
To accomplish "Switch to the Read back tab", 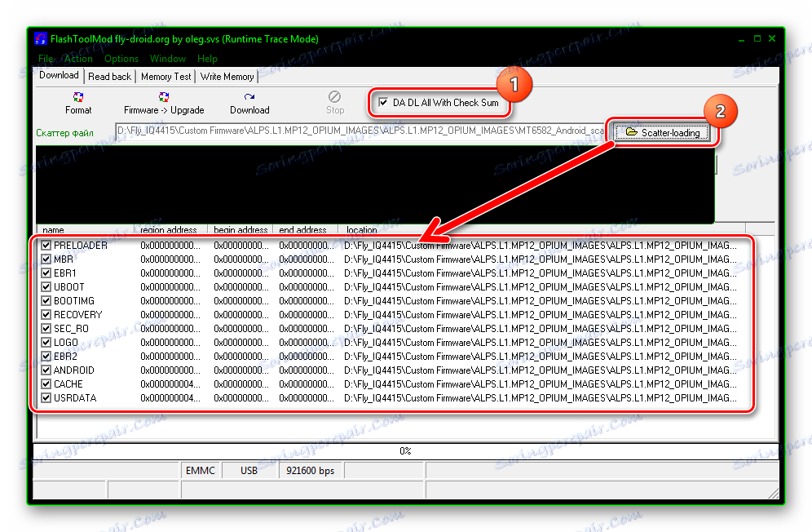I will pyautogui.click(x=110, y=77).
